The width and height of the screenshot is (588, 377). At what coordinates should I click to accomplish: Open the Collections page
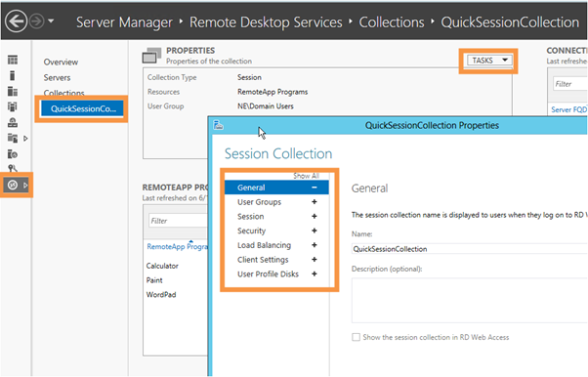tap(63, 92)
